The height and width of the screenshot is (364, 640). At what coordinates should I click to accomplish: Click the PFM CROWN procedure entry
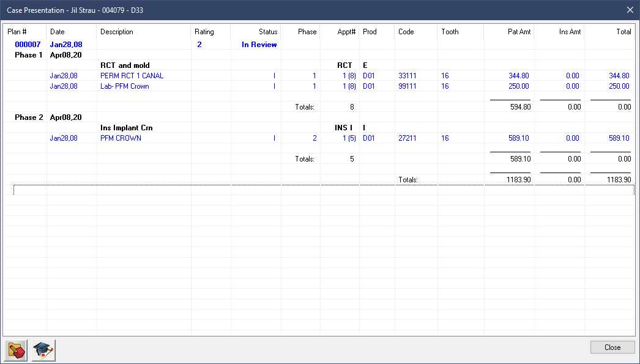(x=121, y=138)
